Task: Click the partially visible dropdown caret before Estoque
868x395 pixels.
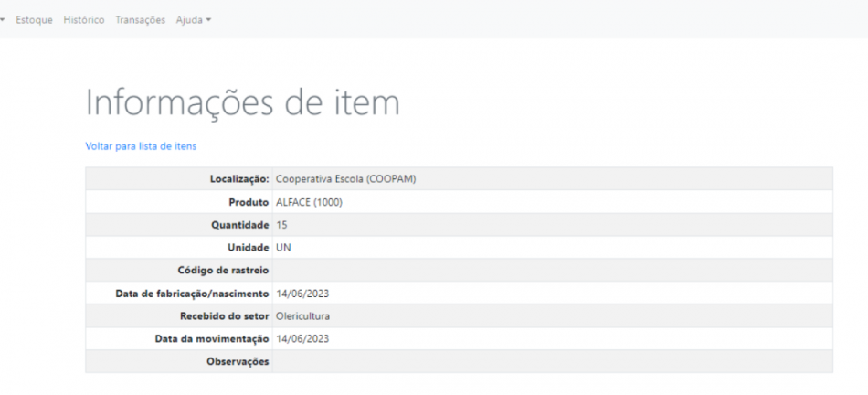Action: point(2,20)
